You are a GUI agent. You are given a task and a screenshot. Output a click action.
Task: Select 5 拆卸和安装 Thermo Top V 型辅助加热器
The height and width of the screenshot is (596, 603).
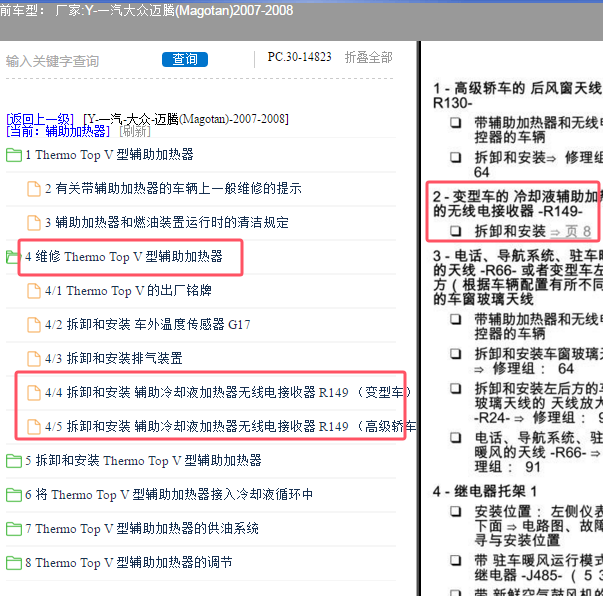(143, 460)
